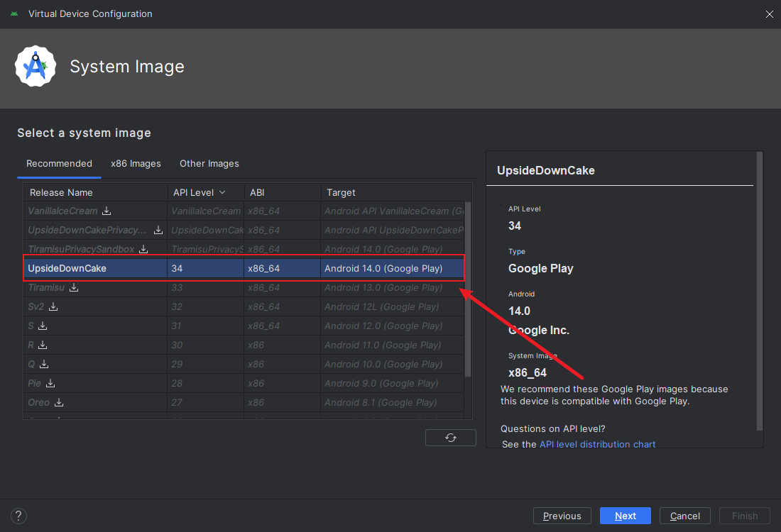Click download icon next to VanillaIceCream
This screenshot has width=781, height=532.
[106, 211]
